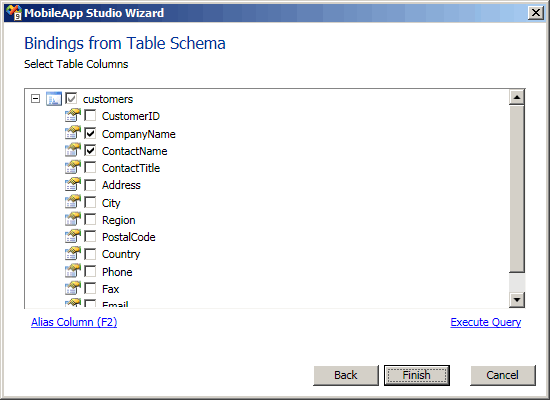This screenshot has height=400, width=550.
Task: Check the Country column checkbox
Action: pos(90,253)
